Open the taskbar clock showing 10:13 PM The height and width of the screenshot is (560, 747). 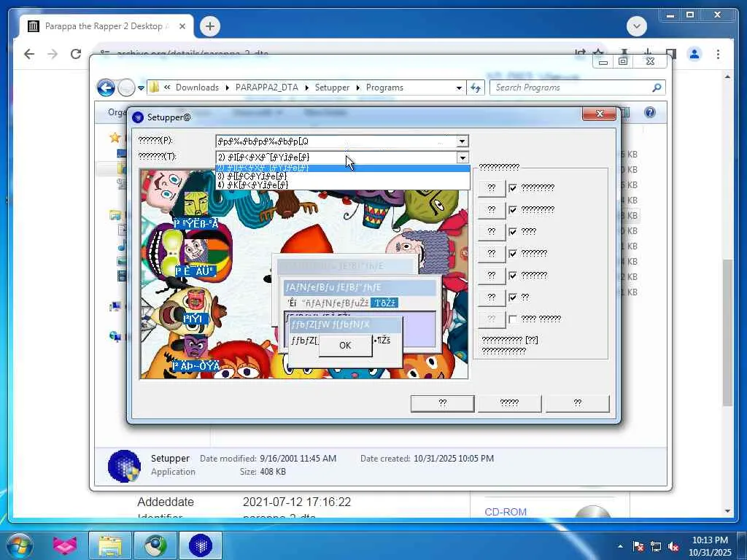click(x=709, y=546)
